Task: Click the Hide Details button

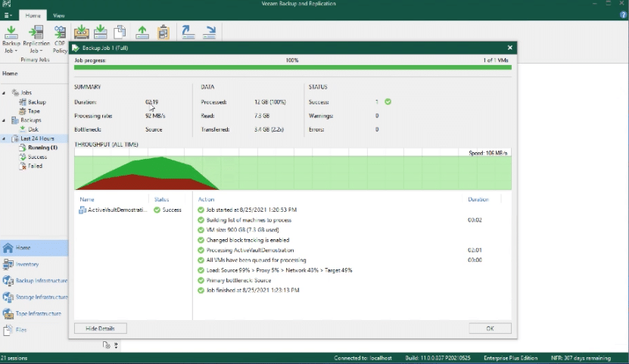Action: 100,328
